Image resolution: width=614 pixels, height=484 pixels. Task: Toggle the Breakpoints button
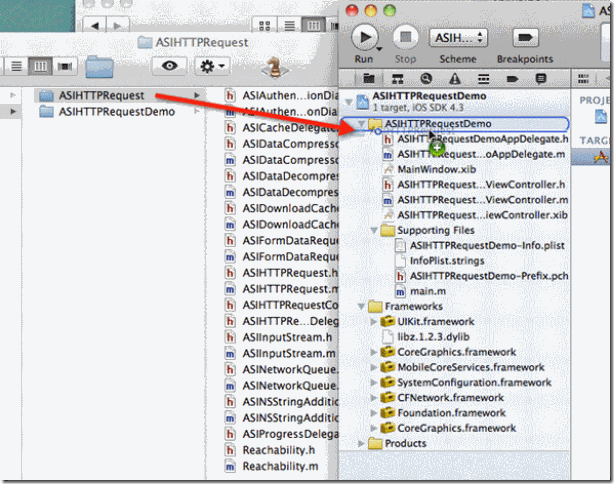[525, 38]
